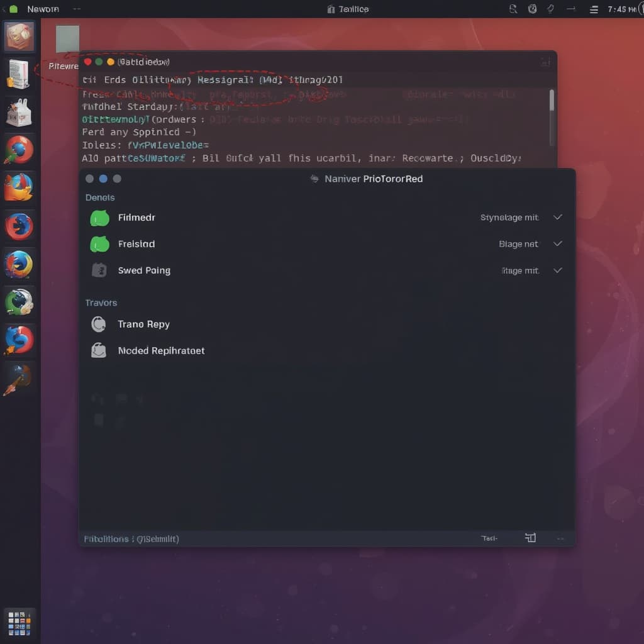Click the green indicator icon beside Neworn

coord(14,9)
